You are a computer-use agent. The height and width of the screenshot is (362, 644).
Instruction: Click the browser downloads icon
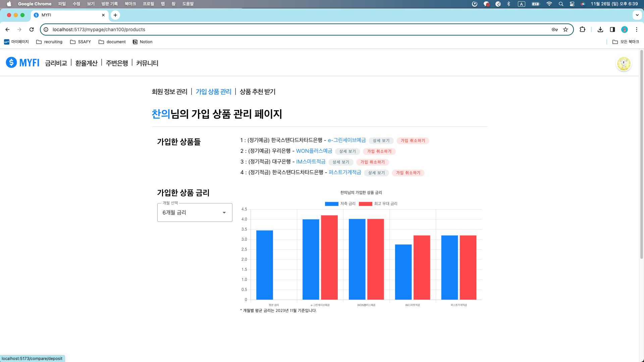[x=600, y=29]
